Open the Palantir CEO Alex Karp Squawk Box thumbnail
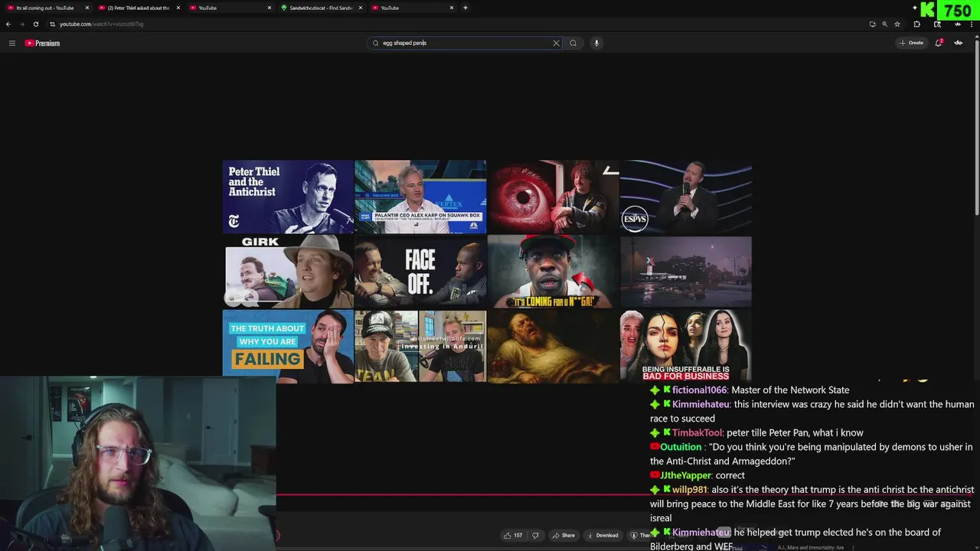This screenshot has width=980, height=551. point(420,197)
